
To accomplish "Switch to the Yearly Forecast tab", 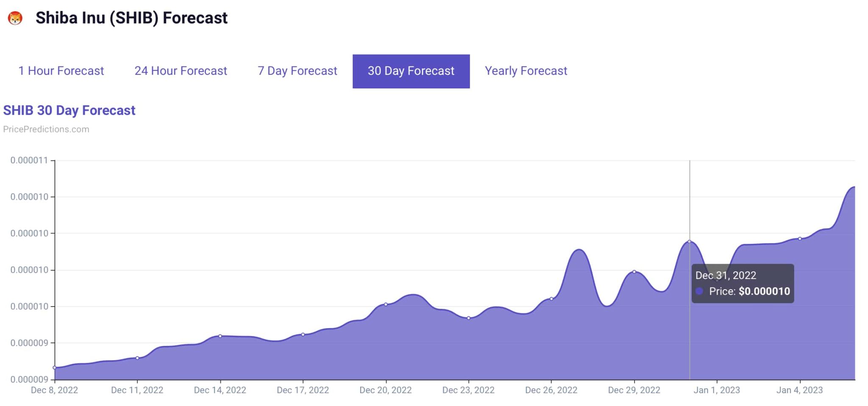I will point(526,71).
